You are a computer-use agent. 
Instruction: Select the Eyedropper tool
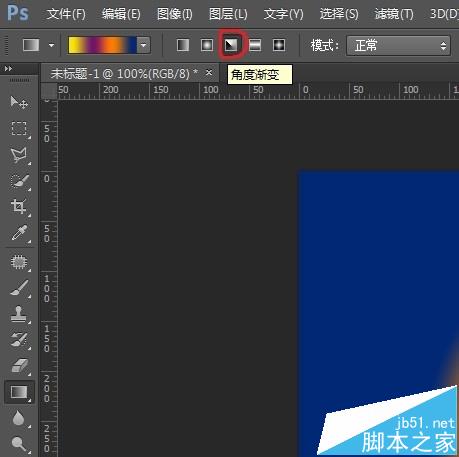19,233
